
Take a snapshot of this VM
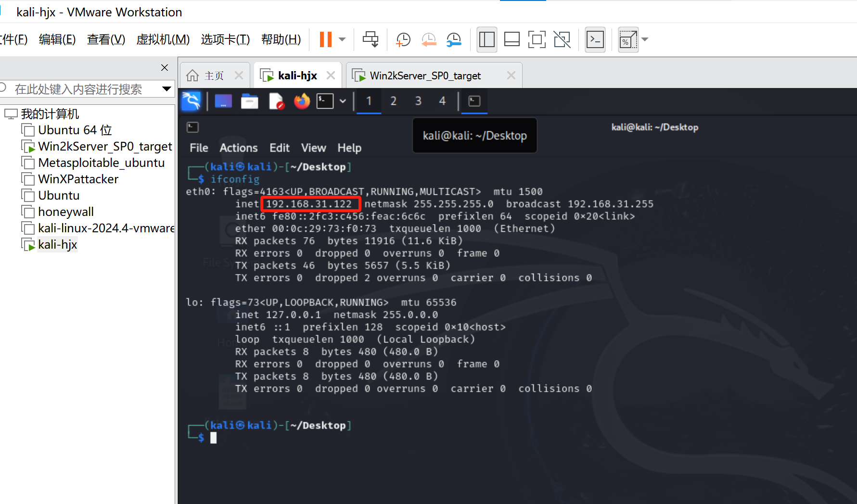(x=403, y=39)
